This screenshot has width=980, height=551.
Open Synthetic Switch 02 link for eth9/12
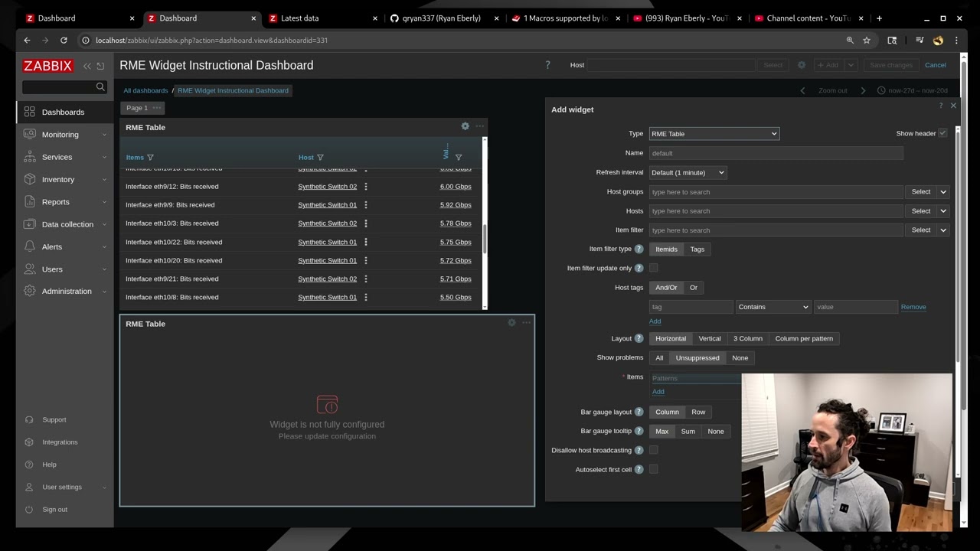click(x=327, y=187)
